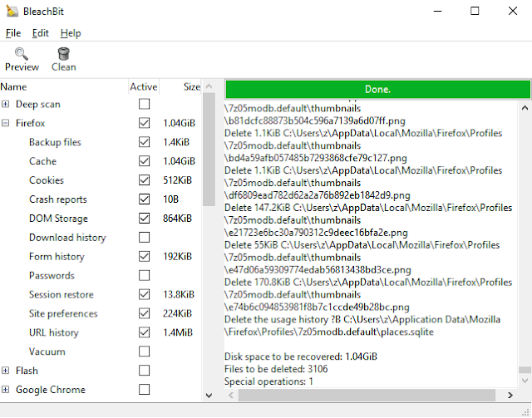Click the log horizontal scroll right arrow
This screenshot has width=532, height=418.
click(510, 395)
